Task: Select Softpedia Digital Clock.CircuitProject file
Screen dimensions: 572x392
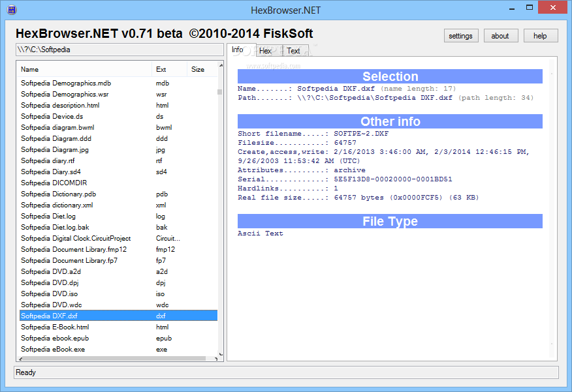Action: pos(118,238)
